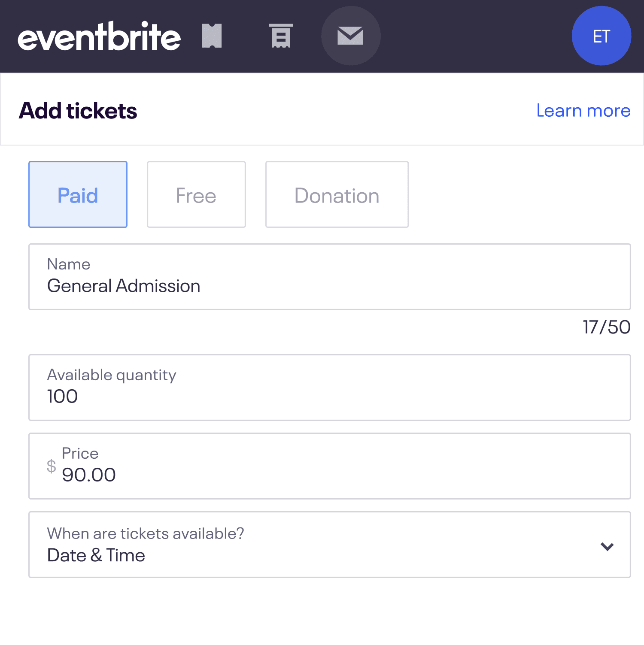
Task: Select the navbar ticket icon beside the logo
Action: click(211, 36)
